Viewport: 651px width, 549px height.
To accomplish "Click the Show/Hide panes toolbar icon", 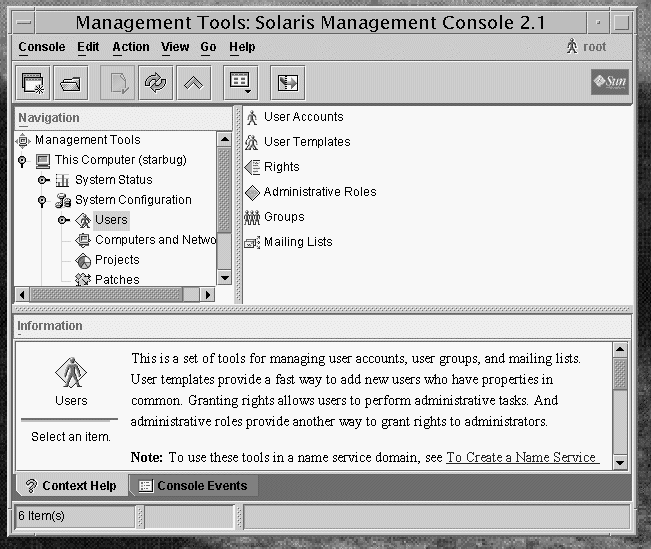I will (289, 83).
